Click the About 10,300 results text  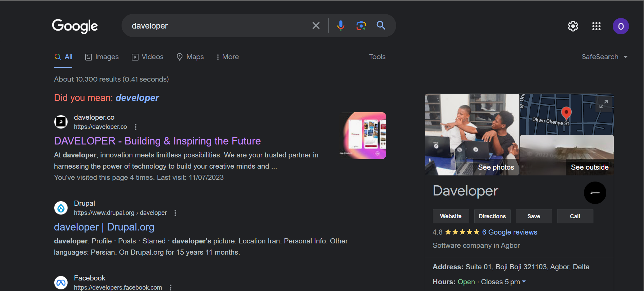click(x=111, y=79)
